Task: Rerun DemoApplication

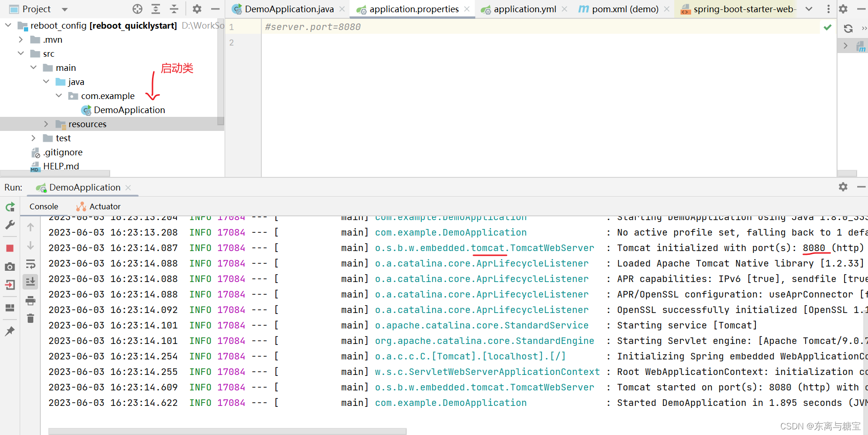Action: pyautogui.click(x=10, y=207)
